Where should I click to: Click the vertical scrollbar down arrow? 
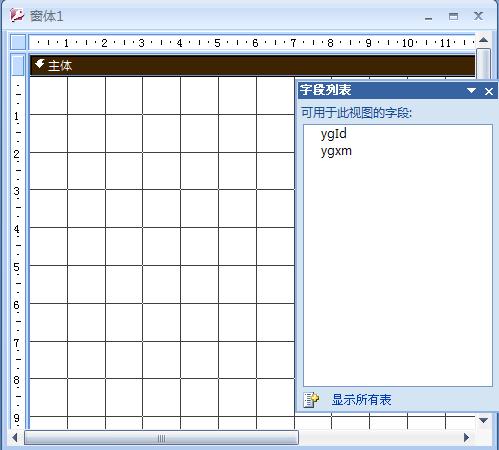coord(483,421)
